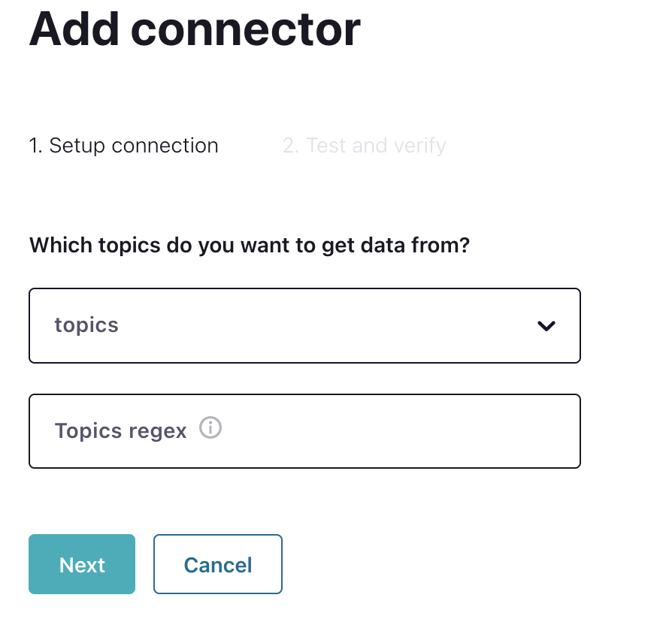Proceed with the teal Next button
The image size is (672, 637).
pos(82,564)
